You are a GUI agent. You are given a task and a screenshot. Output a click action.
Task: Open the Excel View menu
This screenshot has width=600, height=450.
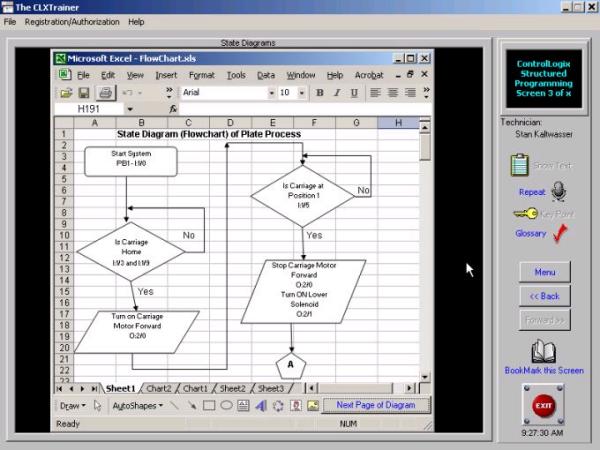135,75
